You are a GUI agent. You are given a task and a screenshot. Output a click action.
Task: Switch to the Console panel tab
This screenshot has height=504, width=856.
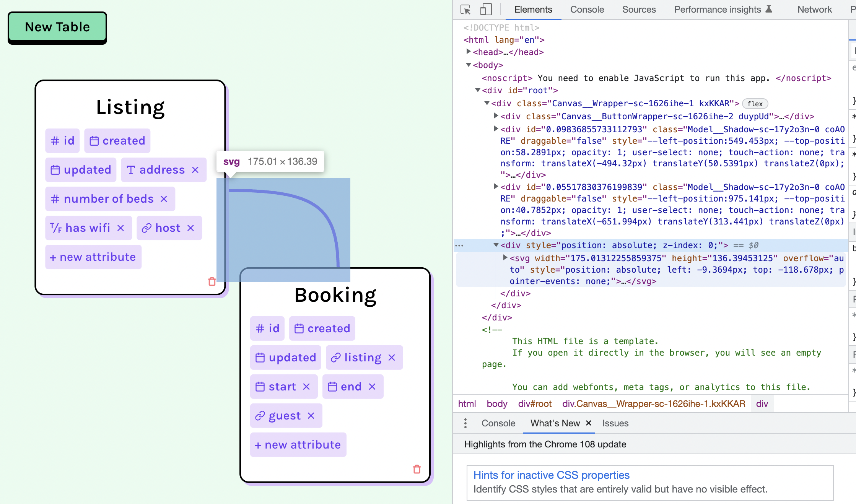click(x=586, y=9)
